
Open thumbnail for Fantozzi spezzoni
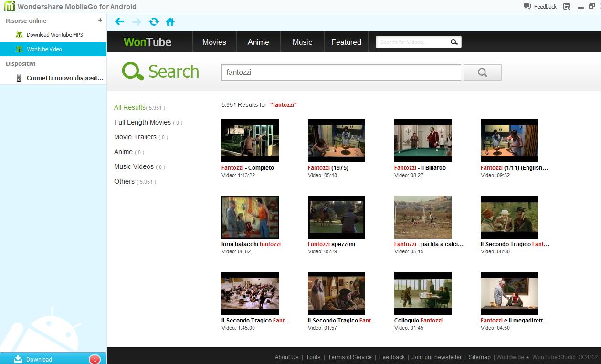[x=336, y=217]
